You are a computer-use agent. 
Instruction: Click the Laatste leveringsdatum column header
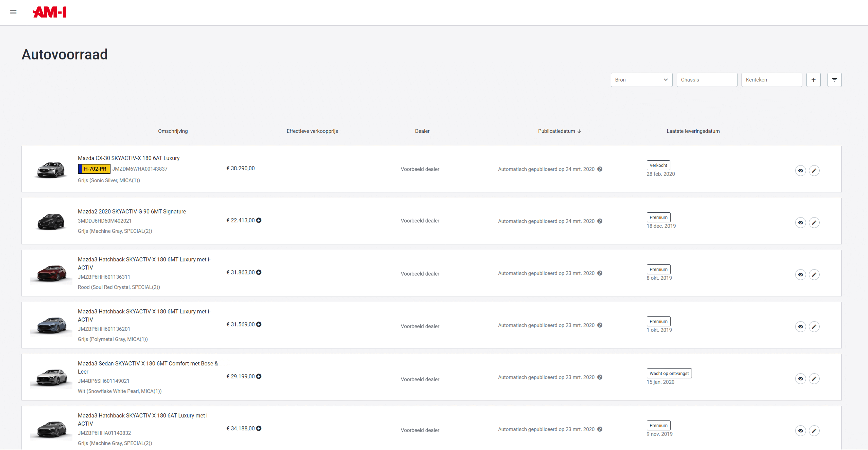coord(693,131)
